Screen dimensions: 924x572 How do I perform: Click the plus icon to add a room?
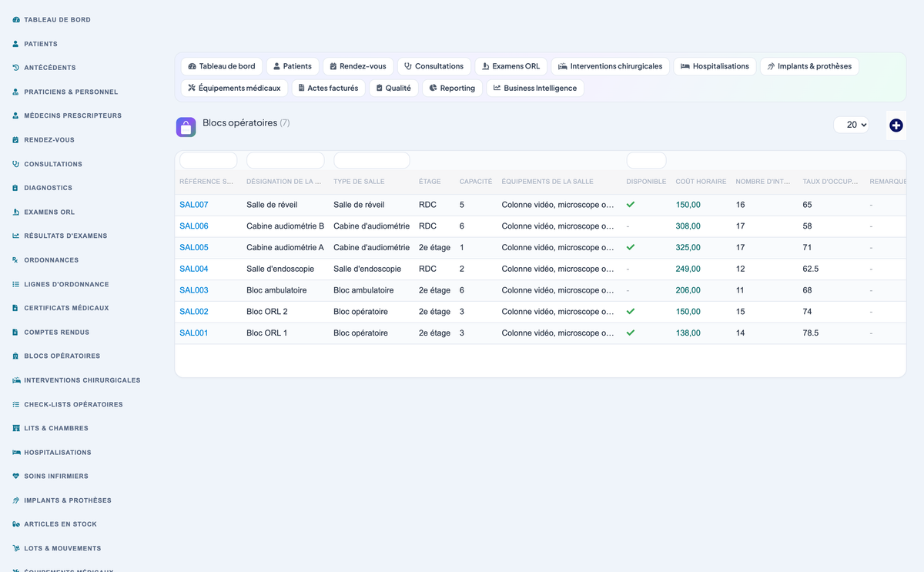tap(896, 125)
